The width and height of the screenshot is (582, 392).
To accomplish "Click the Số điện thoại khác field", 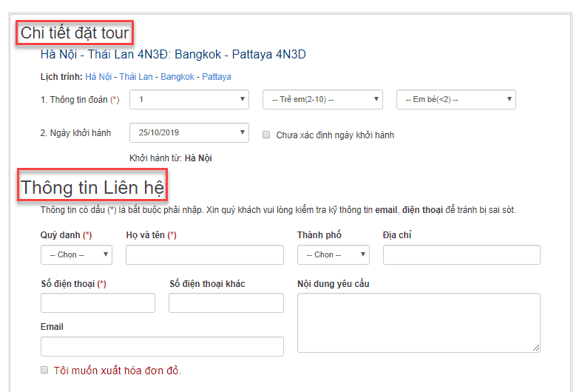I will (226, 303).
